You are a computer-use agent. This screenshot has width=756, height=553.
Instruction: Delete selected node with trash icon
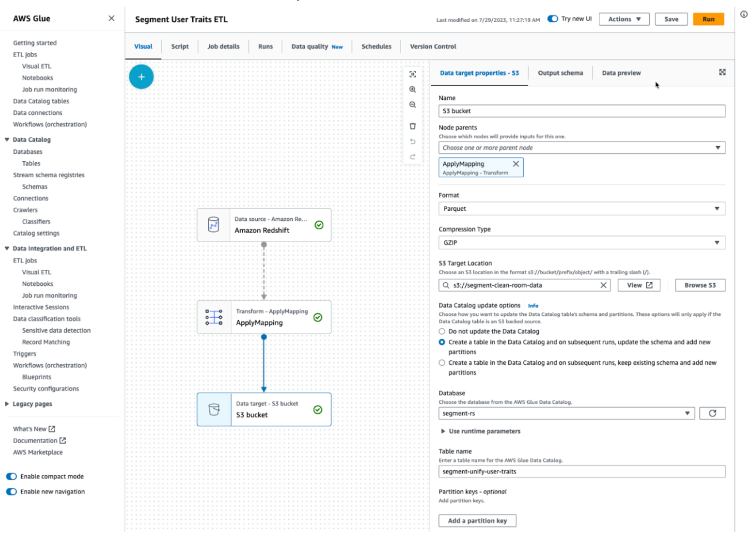pyautogui.click(x=413, y=126)
